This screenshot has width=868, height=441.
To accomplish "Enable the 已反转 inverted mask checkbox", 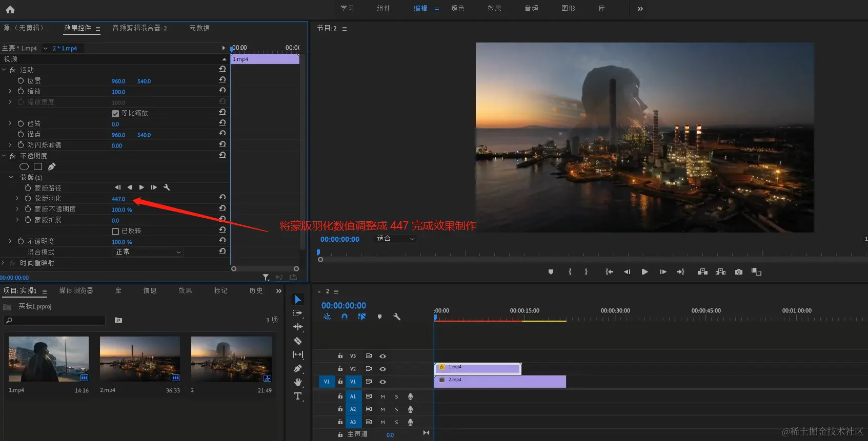I will [115, 231].
